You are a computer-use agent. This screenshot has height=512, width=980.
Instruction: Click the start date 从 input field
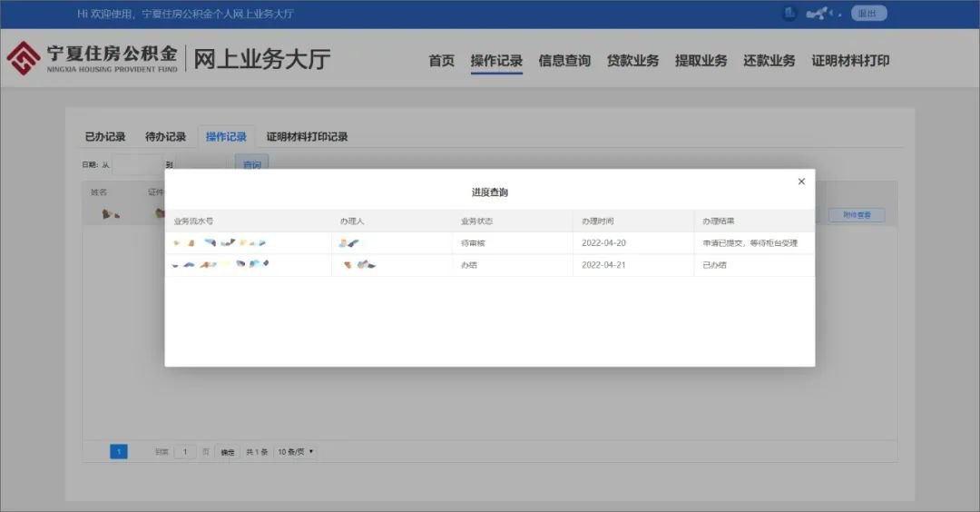coord(136,165)
